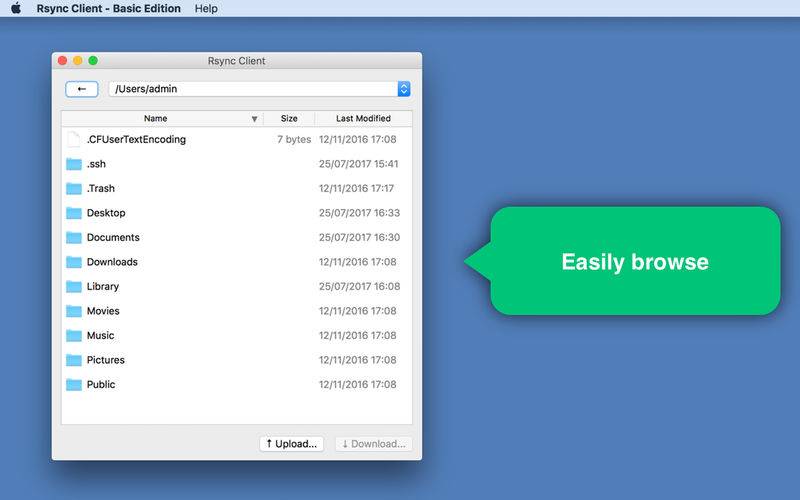Click the Upload... button
Image resolution: width=800 pixels, height=500 pixels.
click(291, 444)
